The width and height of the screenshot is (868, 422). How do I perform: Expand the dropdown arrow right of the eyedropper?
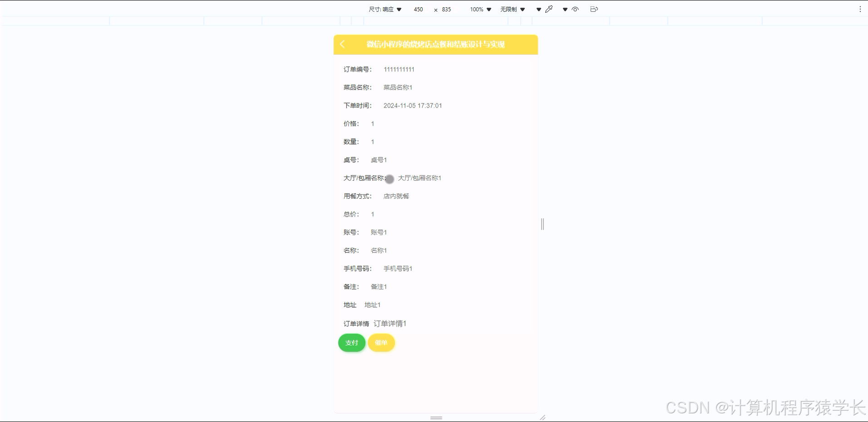point(564,9)
